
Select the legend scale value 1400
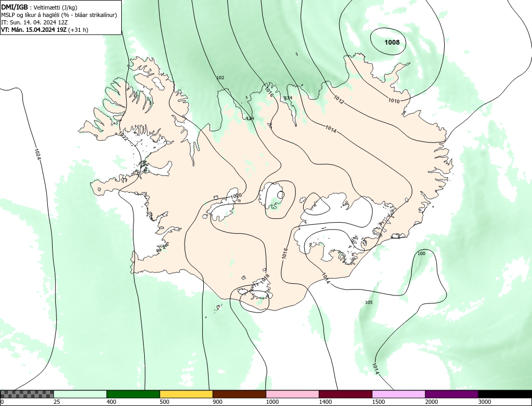coord(326,402)
